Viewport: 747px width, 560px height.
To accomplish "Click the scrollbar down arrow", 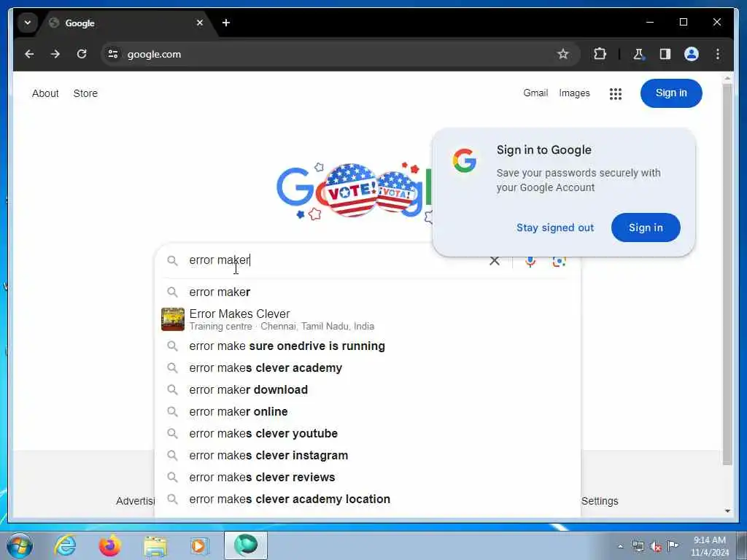I will (x=727, y=511).
